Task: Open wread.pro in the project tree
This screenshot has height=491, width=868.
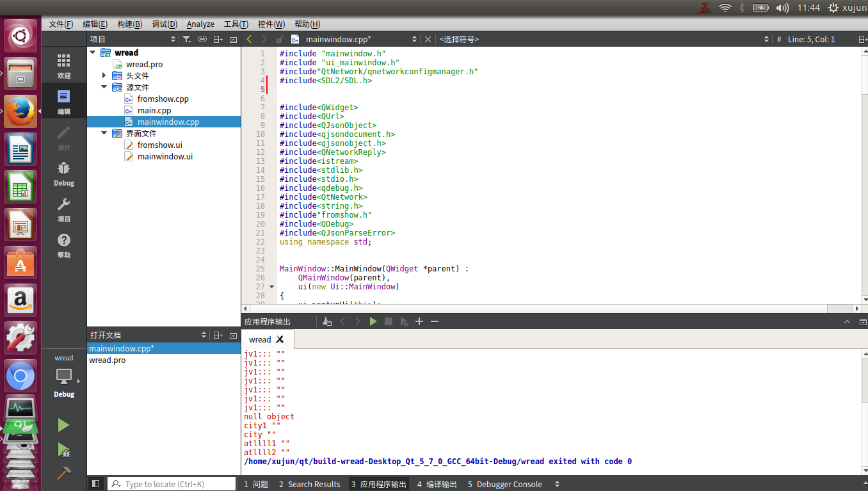Action: [x=144, y=64]
